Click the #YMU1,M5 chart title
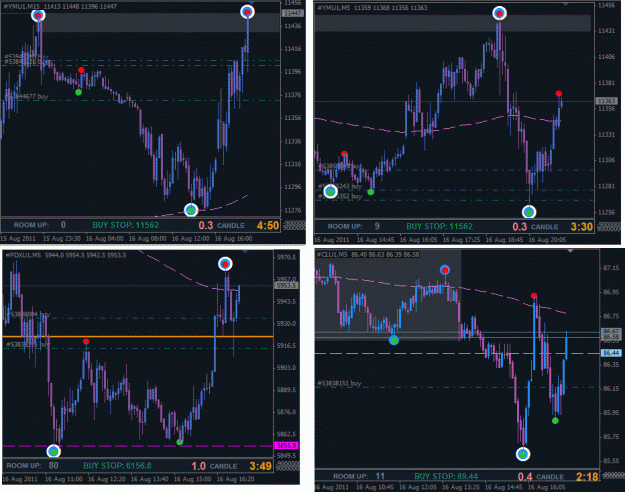The image size is (625, 492). pyautogui.click(x=334, y=8)
